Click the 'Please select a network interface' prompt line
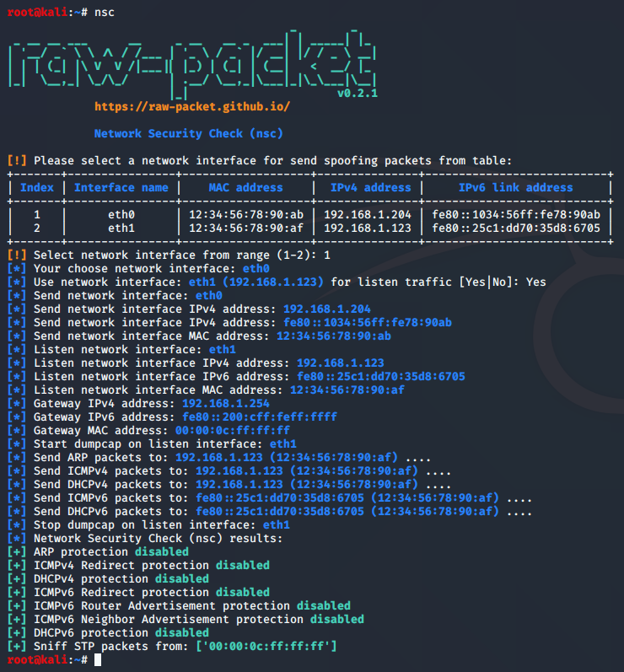 [x=260, y=161]
